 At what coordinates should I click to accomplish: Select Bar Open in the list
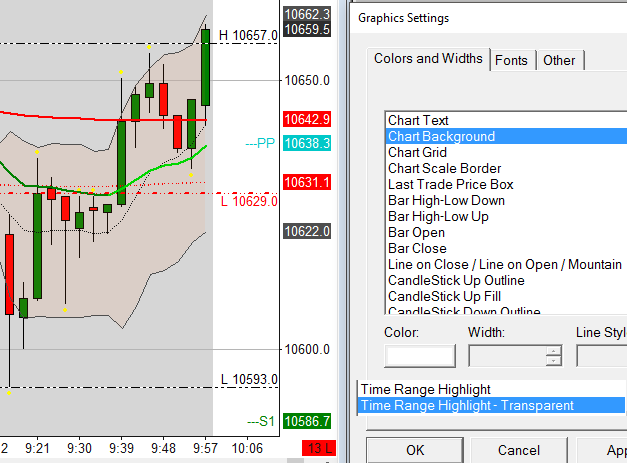[505, 232]
